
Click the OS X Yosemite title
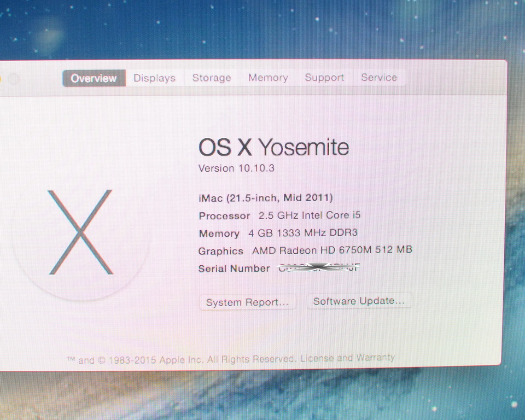[x=273, y=147]
